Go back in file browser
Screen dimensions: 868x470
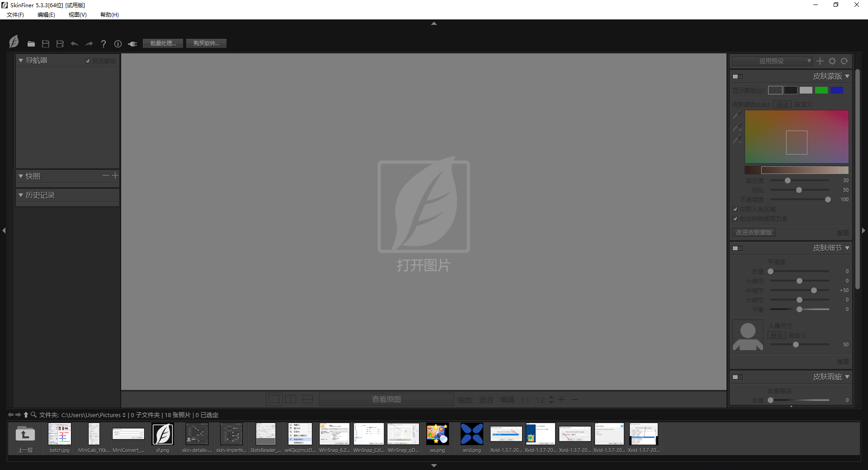pos(11,415)
